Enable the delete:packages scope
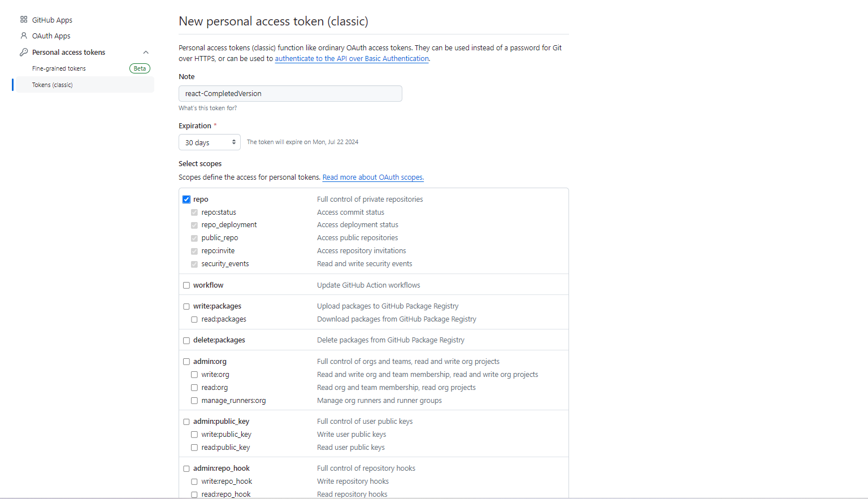 coord(186,340)
